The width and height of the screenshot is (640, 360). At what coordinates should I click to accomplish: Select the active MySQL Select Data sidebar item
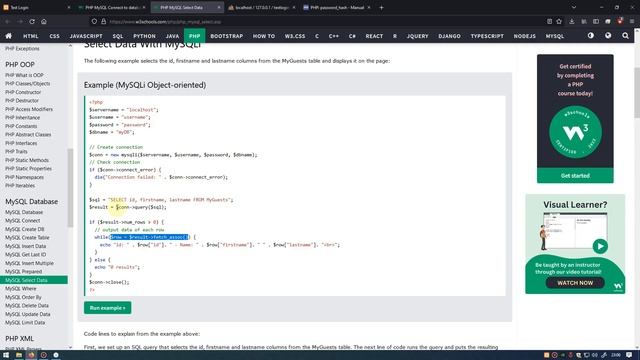34,280
